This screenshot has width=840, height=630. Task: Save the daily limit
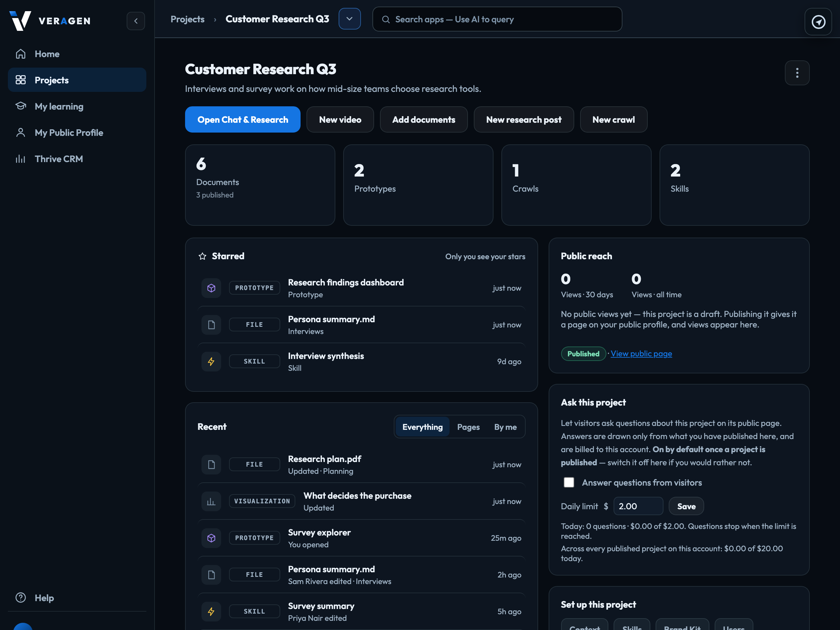686,506
